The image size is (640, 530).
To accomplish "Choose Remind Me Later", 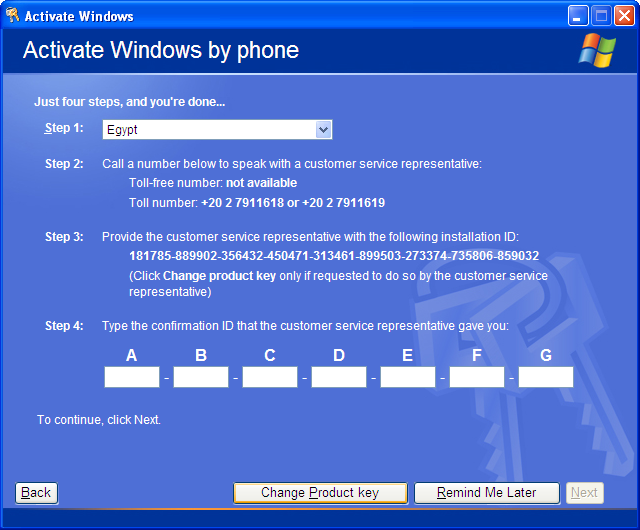I will (487, 493).
